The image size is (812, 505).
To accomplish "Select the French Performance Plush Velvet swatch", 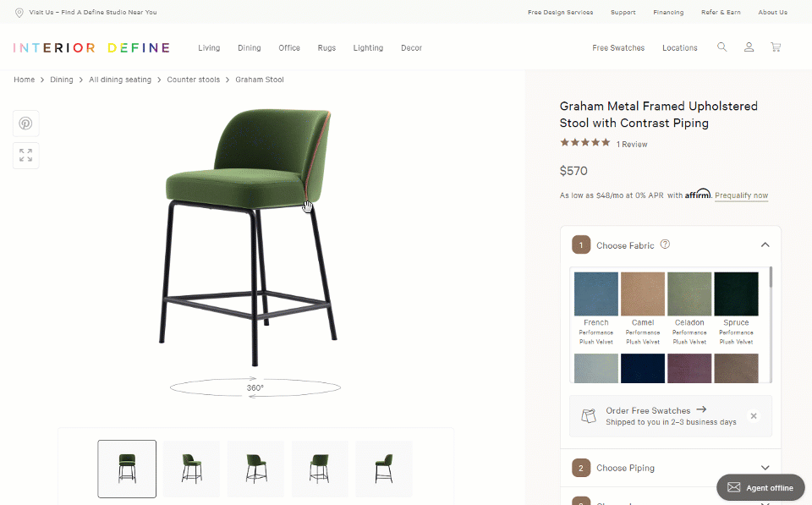I will [596, 310].
